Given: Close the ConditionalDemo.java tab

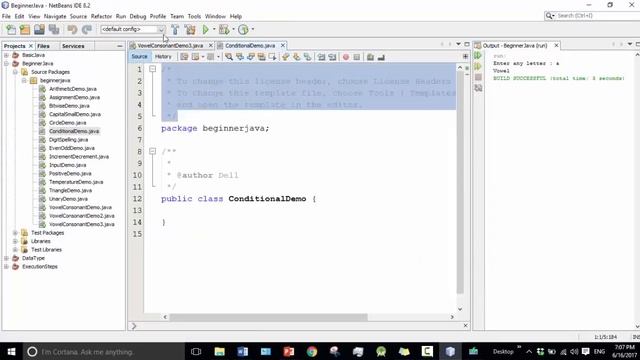Looking at the screenshot, I should click(x=282, y=45).
